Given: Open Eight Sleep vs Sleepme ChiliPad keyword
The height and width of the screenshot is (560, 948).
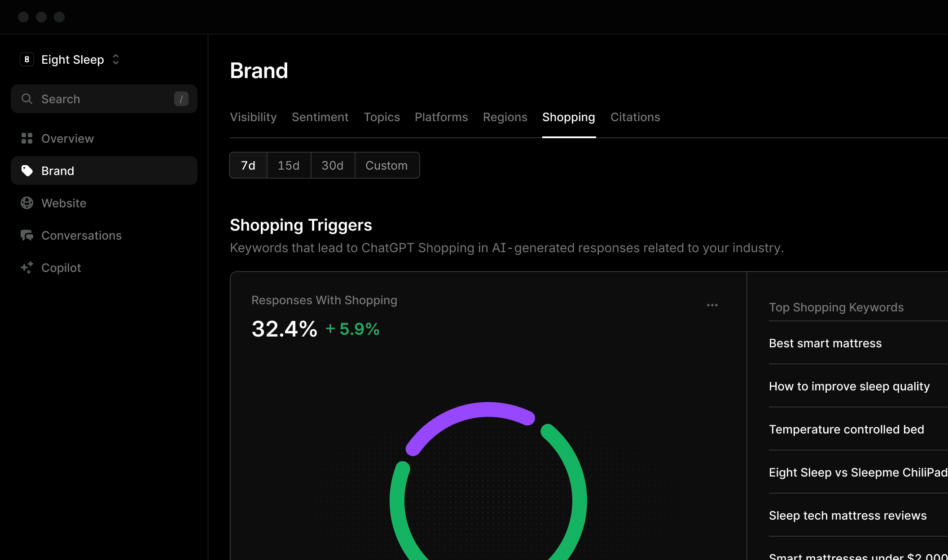Looking at the screenshot, I should 856,472.
